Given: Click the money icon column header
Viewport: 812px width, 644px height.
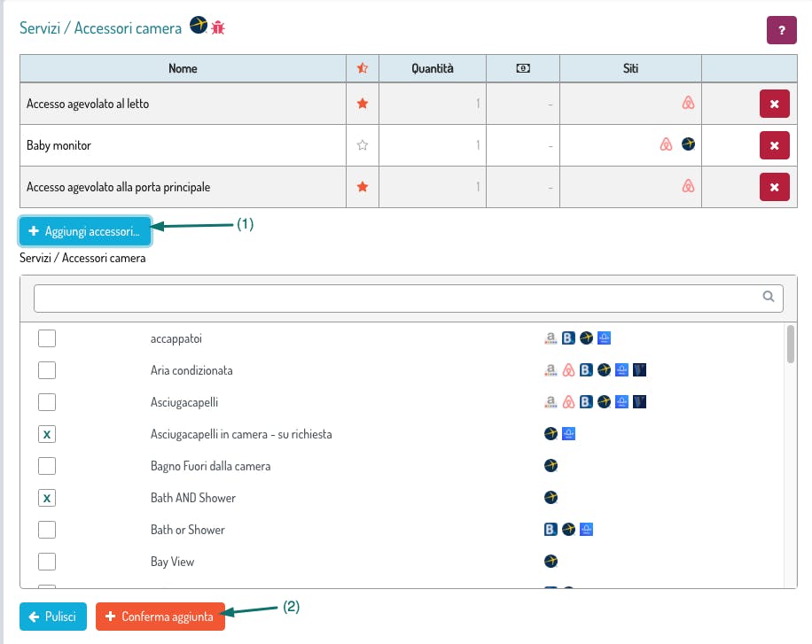Looking at the screenshot, I should [523, 68].
